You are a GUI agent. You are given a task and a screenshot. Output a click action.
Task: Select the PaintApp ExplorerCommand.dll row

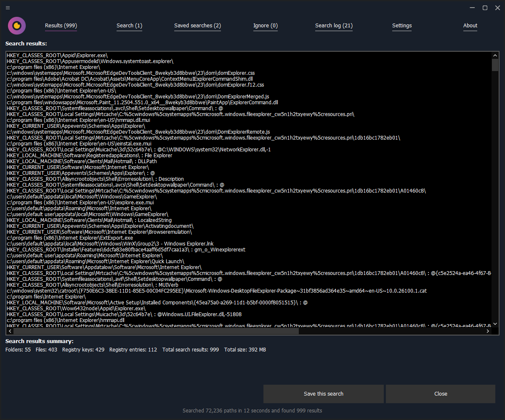tap(249, 103)
